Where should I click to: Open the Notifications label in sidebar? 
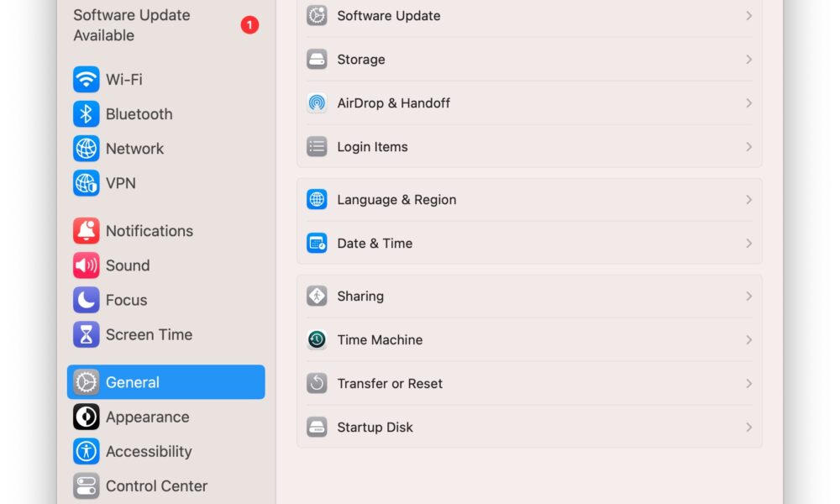150,231
